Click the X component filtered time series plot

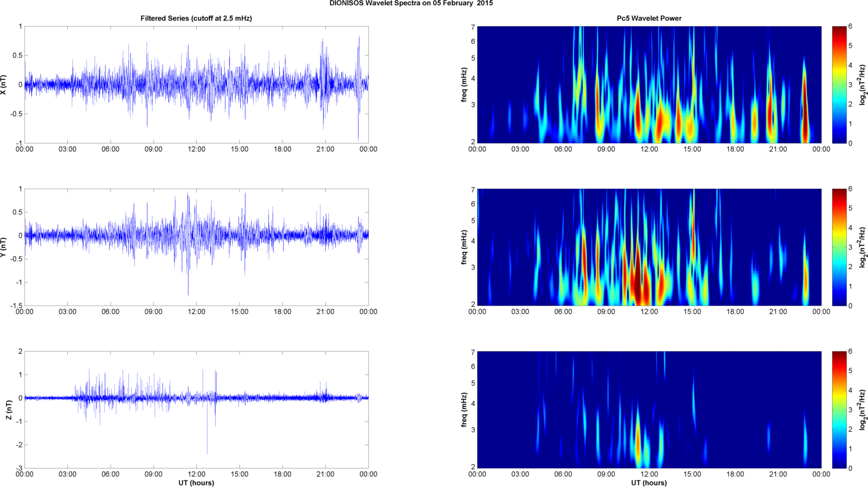(x=196, y=84)
